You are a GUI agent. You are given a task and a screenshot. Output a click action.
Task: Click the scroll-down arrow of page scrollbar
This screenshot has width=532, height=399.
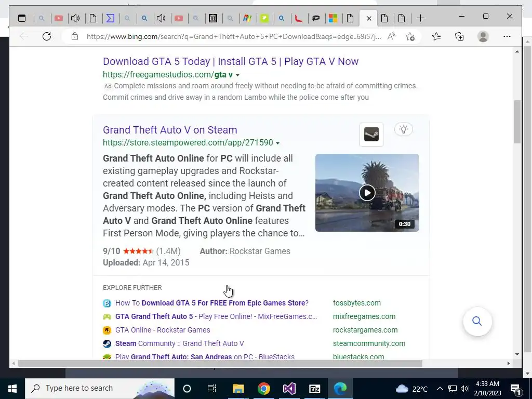point(517,354)
